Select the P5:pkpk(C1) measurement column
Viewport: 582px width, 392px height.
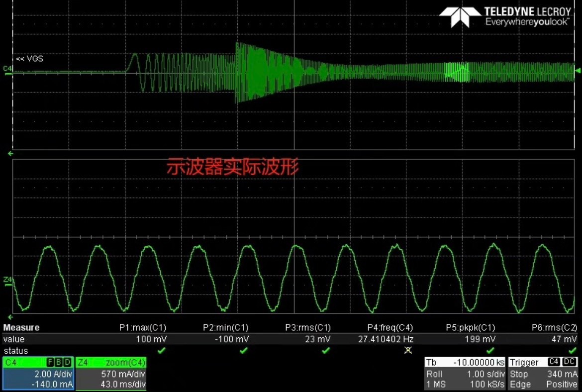click(x=471, y=327)
